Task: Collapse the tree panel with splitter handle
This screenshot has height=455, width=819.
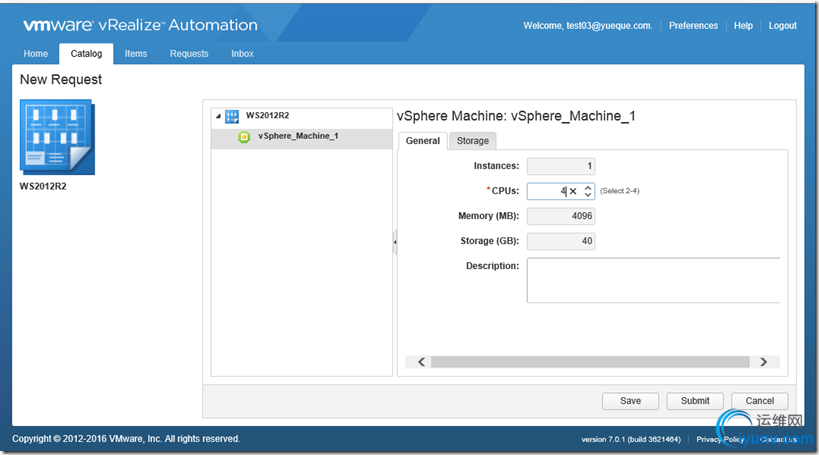Action: click(x=395, y=242)
